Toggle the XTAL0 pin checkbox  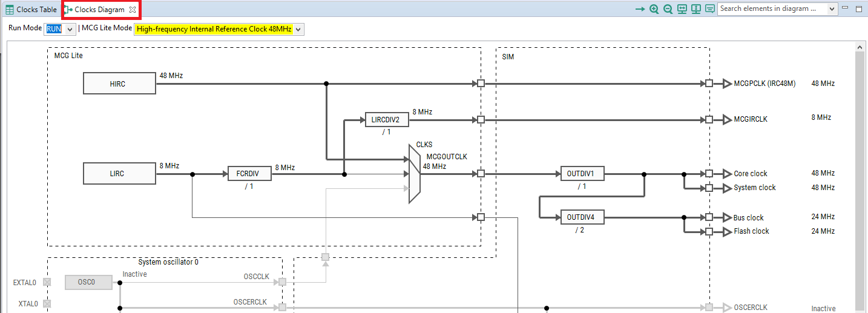click(47, 304)
